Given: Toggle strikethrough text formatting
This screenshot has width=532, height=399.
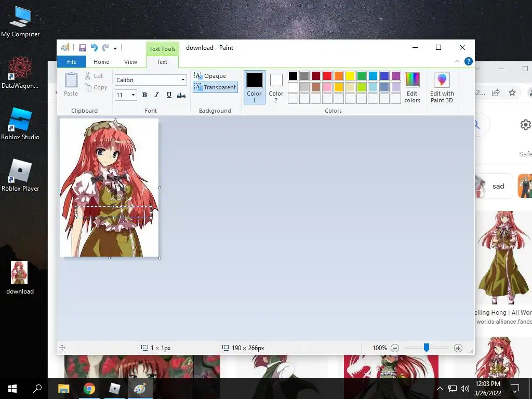Looking at the screenshot, I should (181, 96).
